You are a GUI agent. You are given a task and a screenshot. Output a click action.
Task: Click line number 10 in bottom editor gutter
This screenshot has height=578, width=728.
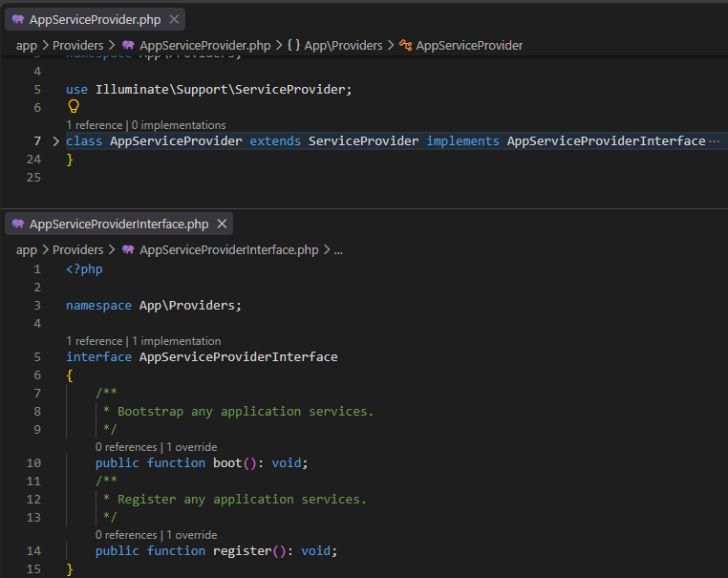click(33, 462)
